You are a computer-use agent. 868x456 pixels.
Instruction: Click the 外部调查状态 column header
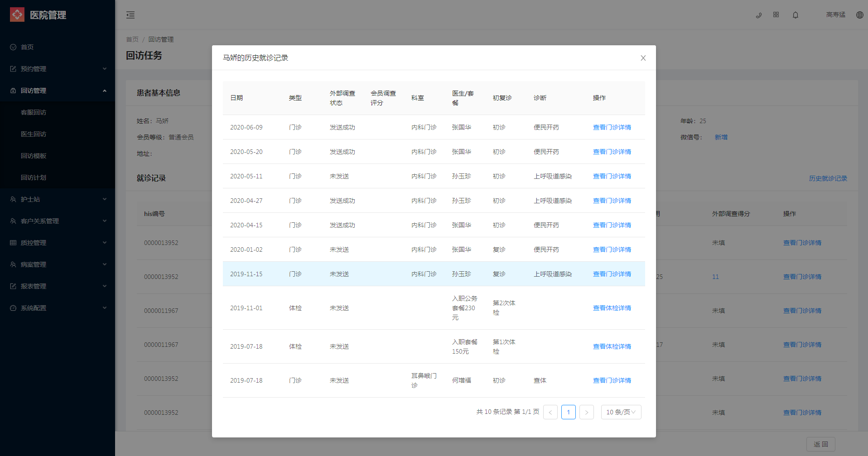coord(342,98)
